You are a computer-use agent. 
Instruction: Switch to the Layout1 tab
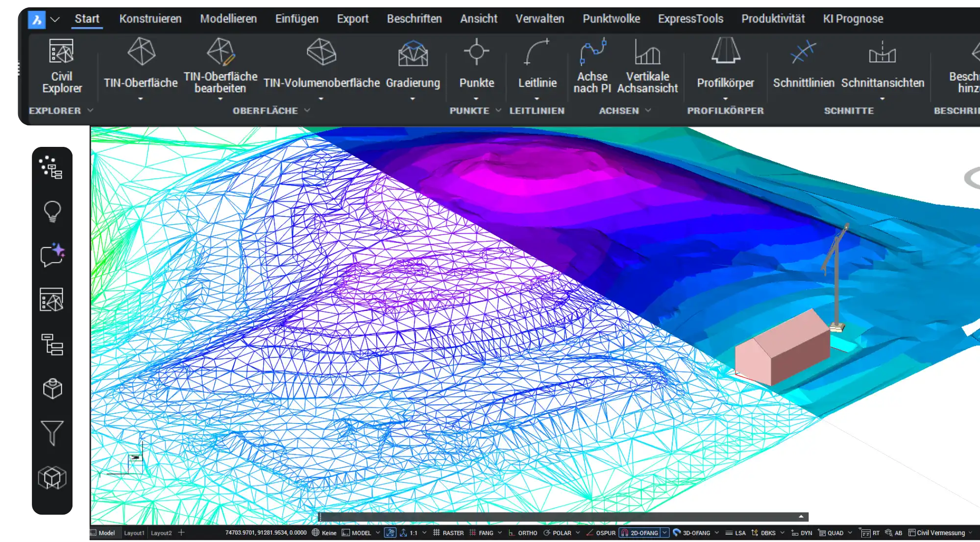coord(134,533)
